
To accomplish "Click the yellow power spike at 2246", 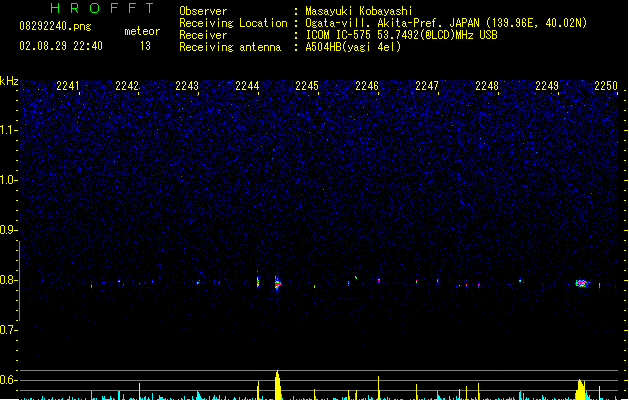I will point(378,388).
